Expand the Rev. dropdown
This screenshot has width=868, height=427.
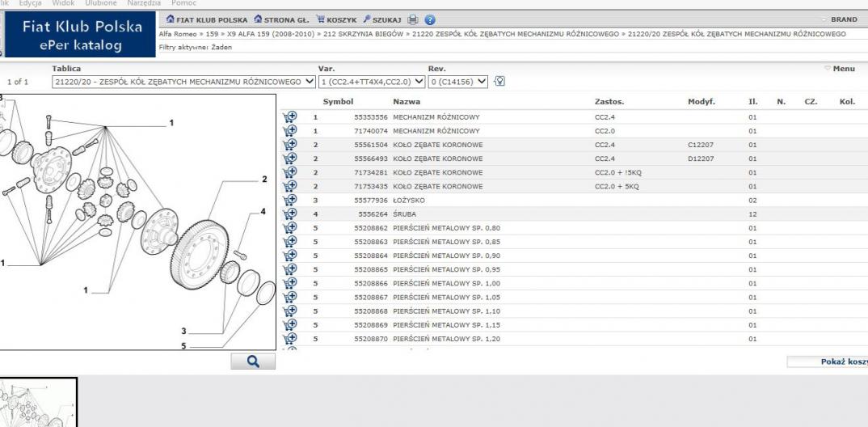tap(457, 82)
